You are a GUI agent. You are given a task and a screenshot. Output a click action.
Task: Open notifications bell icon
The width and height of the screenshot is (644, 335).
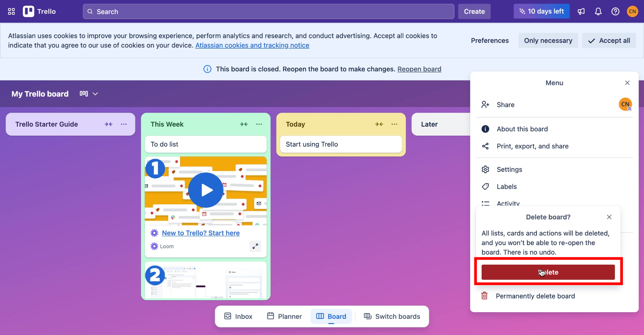coord(598,11)
